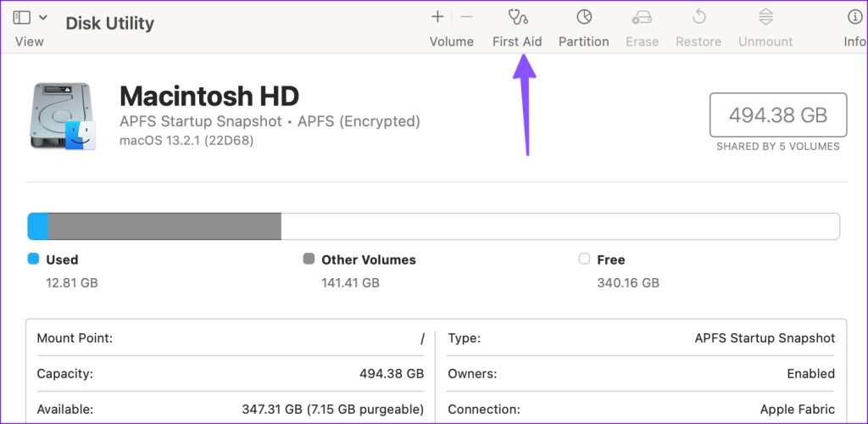Select the Mount Point row
Image resolution: width=868 pixels, height=424 pixels.
click(230, 338)
